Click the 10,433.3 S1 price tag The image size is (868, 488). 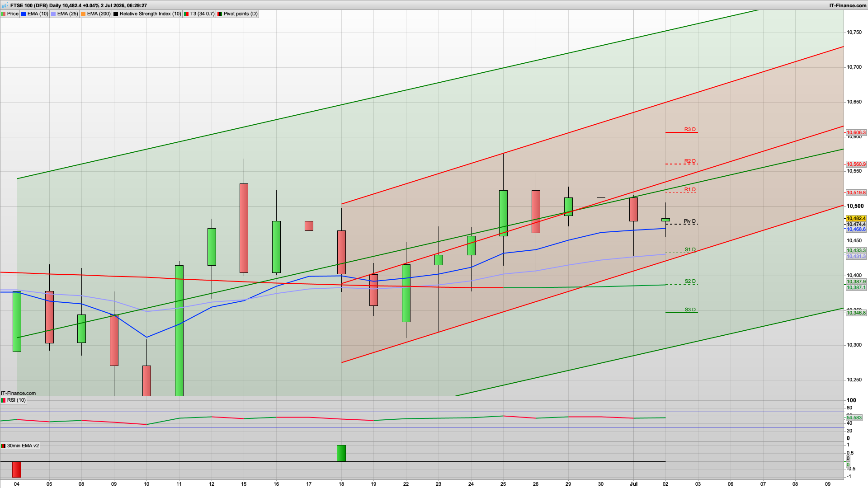[x=856, y=251]
